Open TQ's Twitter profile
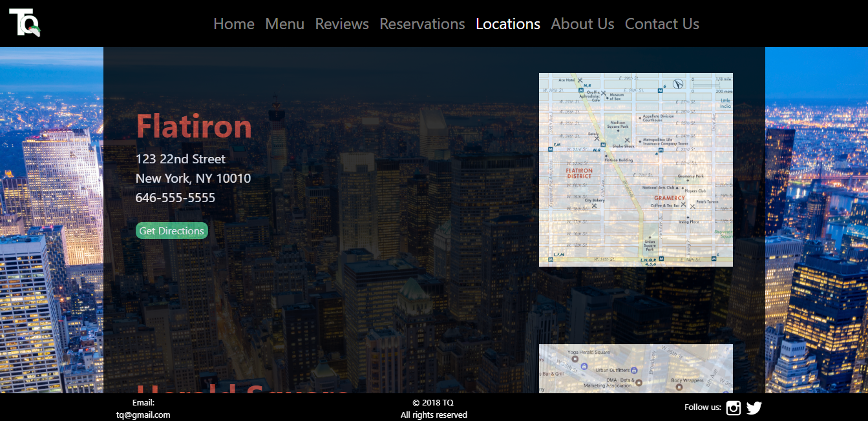 (754, 407)
